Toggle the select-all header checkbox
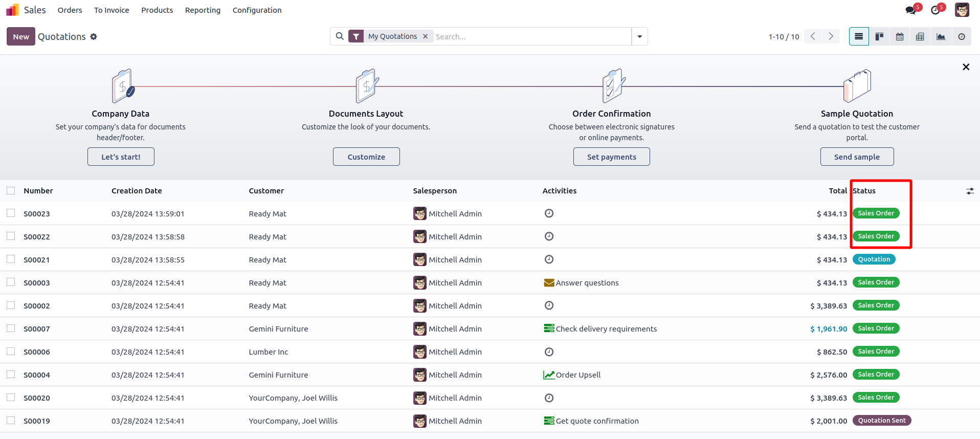 coord(11,191)
